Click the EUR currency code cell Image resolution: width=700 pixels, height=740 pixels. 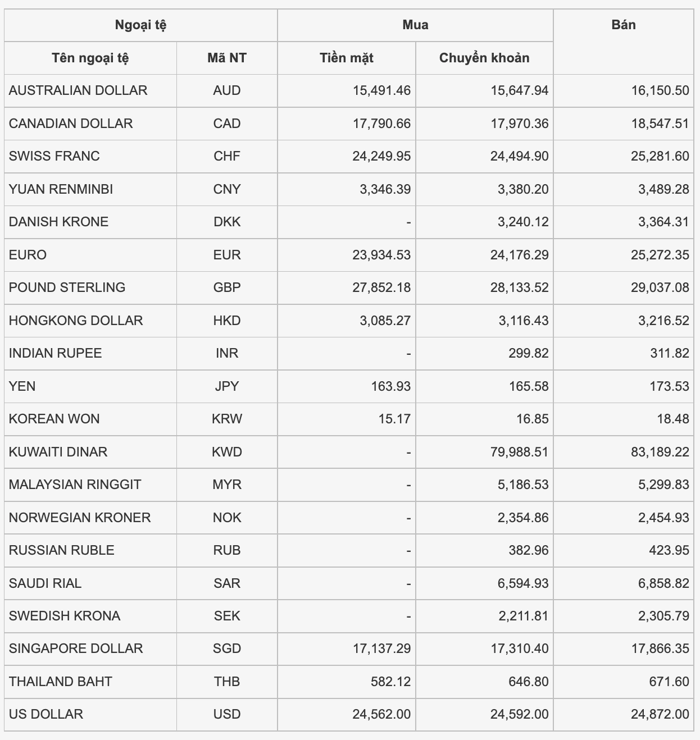pos(227,255)
